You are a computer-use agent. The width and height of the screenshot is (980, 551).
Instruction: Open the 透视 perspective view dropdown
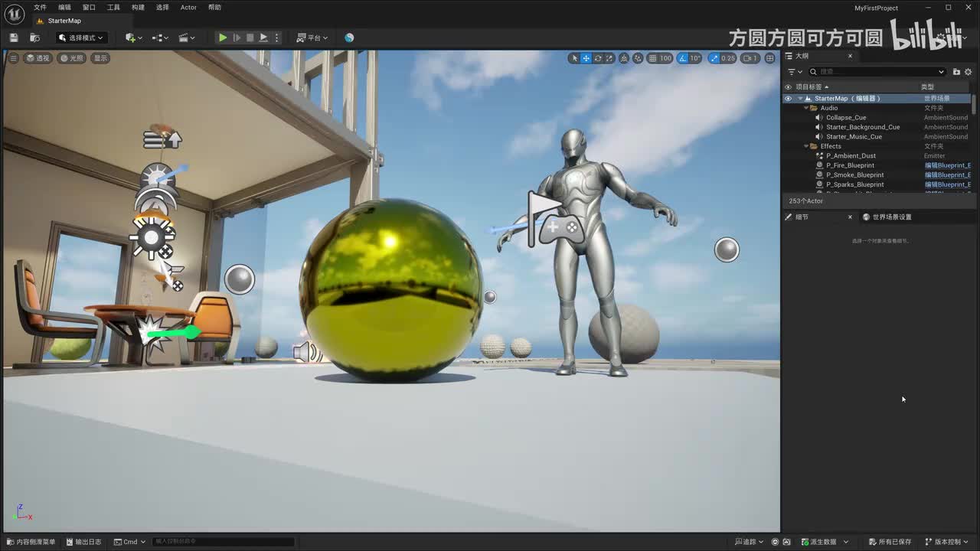[38, 58]
